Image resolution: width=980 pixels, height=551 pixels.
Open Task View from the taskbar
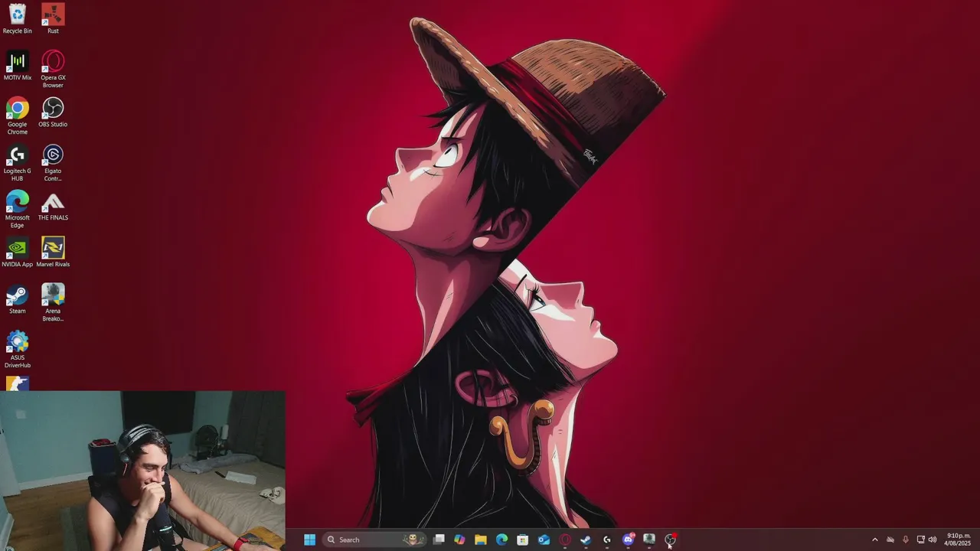(x=439, y=540)
